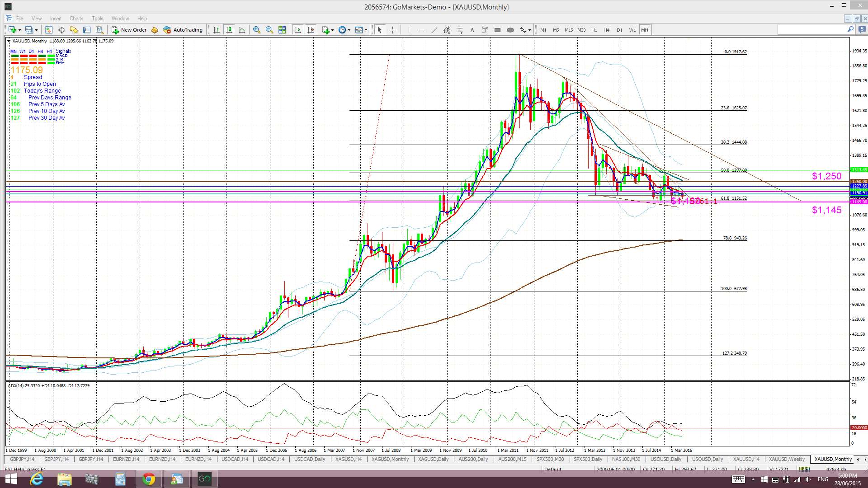Image resolution: width=868 pixels, height=488 pixels.
Task: Click the Zoom In magnifier icon
Action: (x=257, y=30)
